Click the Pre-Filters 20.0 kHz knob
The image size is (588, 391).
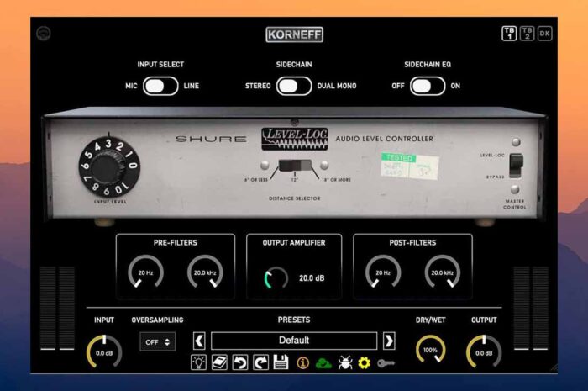[x=205, y=272]
